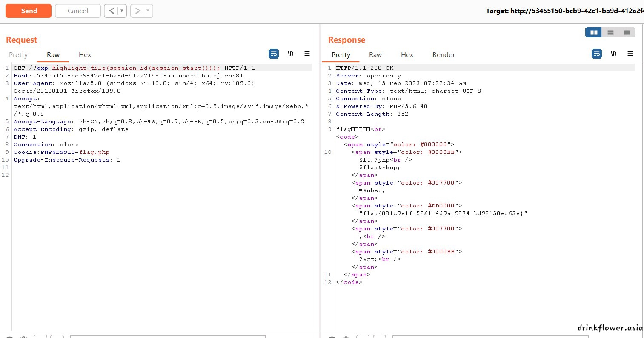Open the back history dropdown arrow
The width and height of the screenshot is (644, 338).
click(122, 11)
